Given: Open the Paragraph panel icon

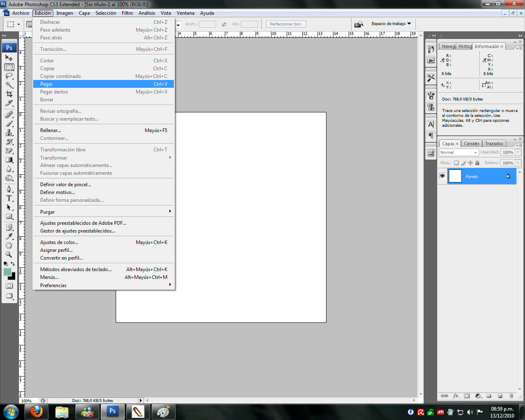Looking at the screenshot, I should (431, 135).
